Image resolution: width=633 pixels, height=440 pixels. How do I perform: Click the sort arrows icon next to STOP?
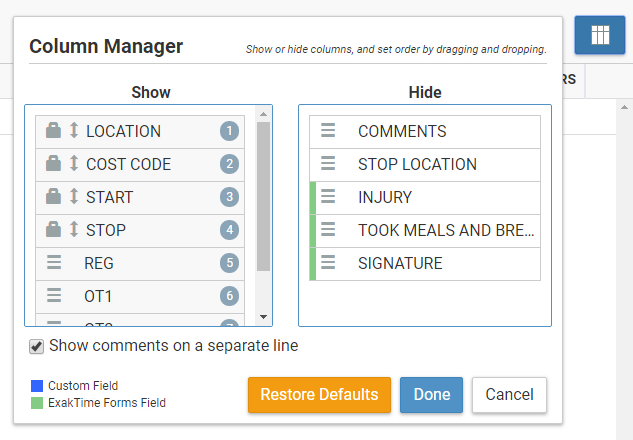tap(73, 230)
